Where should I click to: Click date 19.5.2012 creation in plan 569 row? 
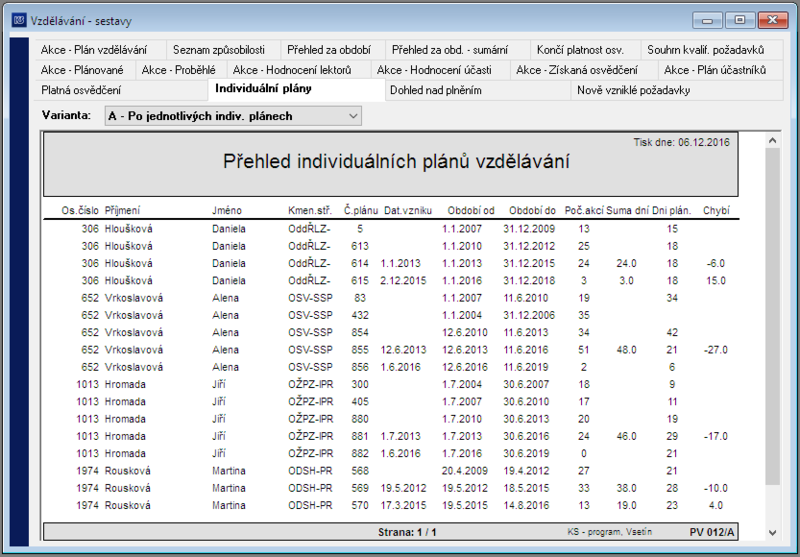[x=403, y=489]
